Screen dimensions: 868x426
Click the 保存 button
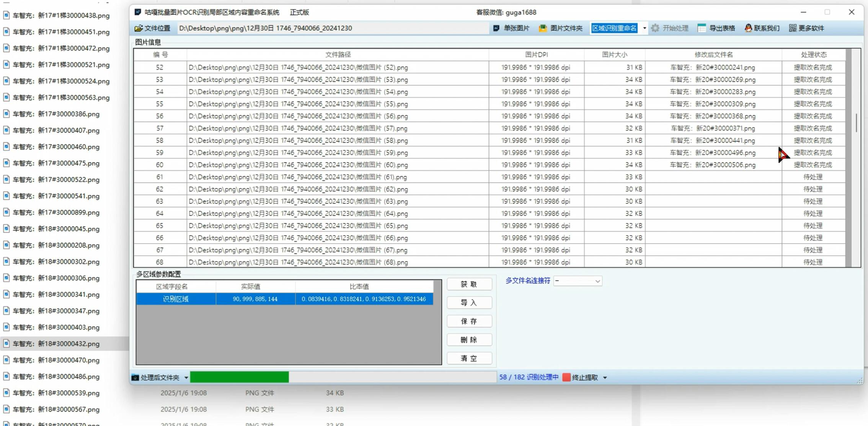[469, 321]
